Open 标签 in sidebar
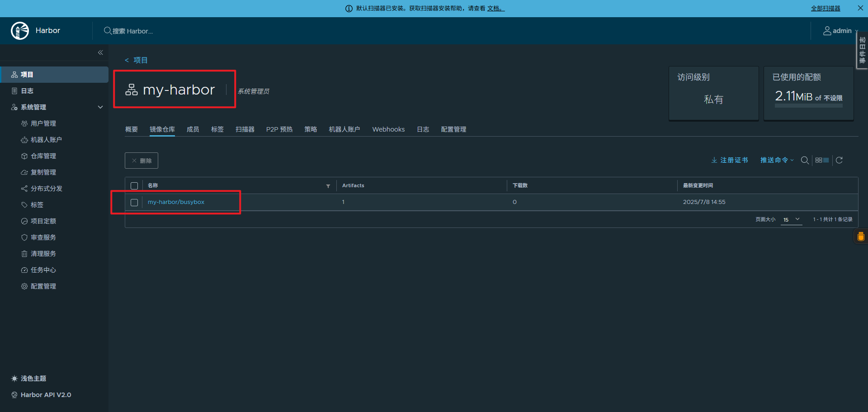This screenshot has width=868, height=412. (37, 205)
